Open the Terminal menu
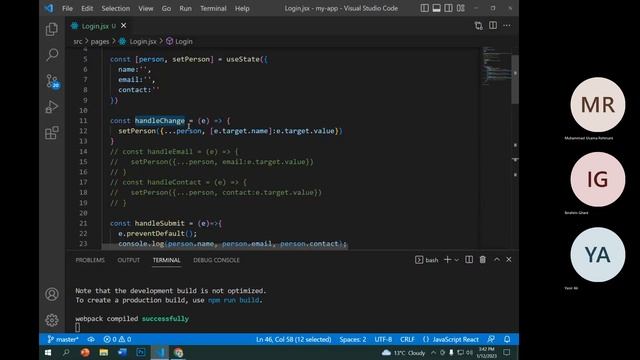The image size is (640, 360). pyautogui.click(x=213, y=8)
